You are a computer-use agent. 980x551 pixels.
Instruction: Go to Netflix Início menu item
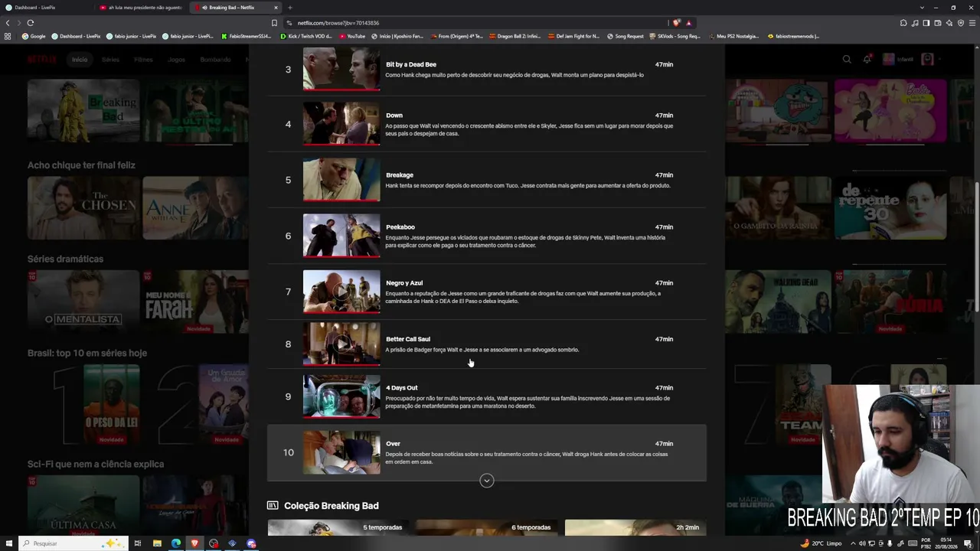click(x=80, y=60)
